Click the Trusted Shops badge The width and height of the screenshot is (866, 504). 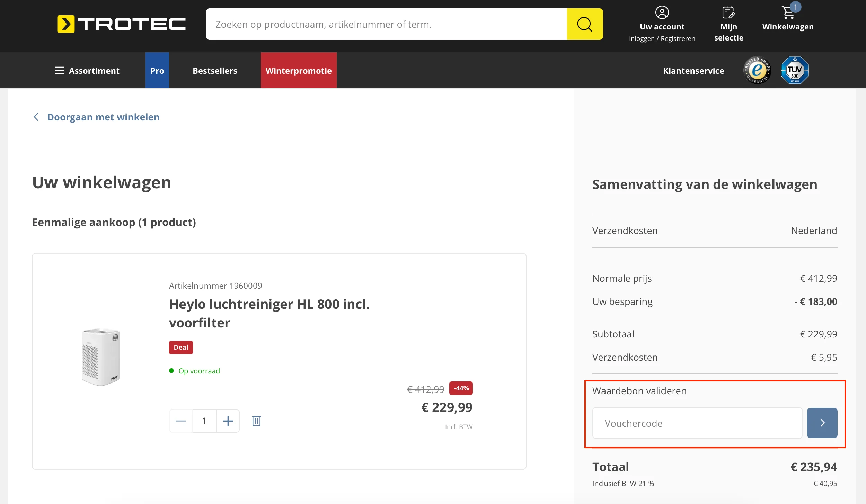coord(757,70)
